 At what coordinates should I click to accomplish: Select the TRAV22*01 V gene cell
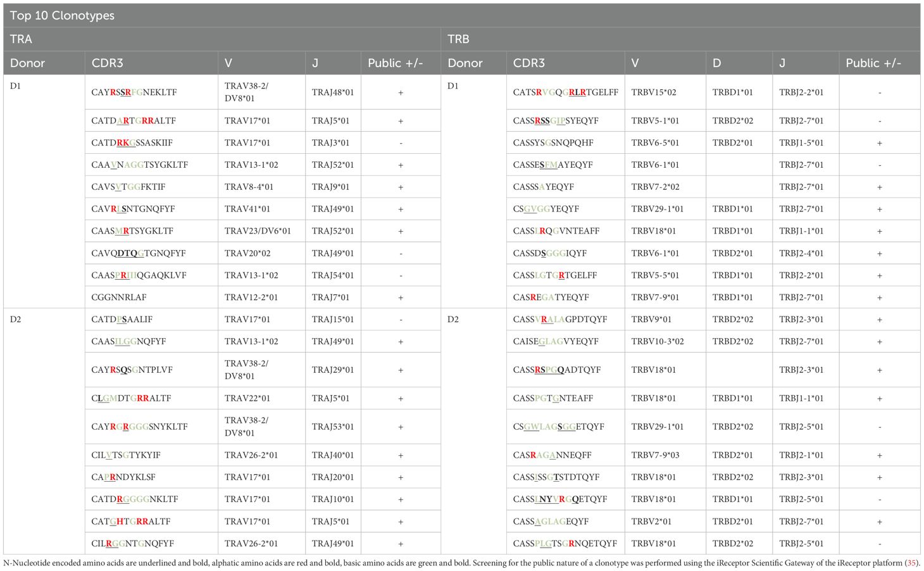[247, 398]
